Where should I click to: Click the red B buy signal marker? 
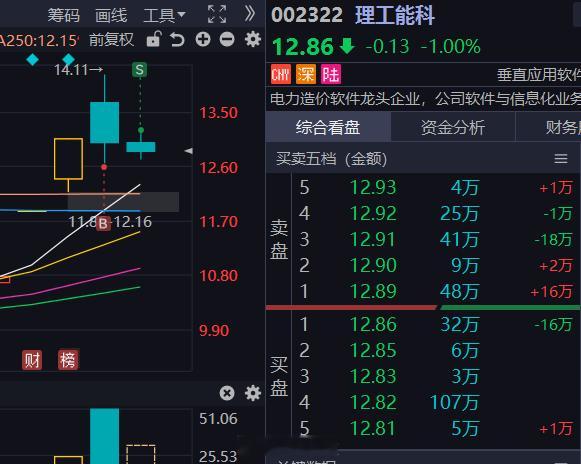pos(103,223)
